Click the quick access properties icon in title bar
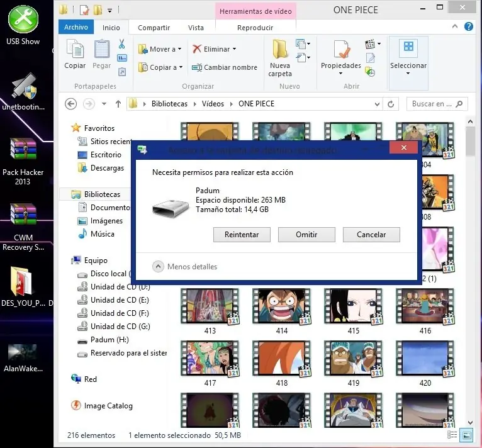The image size is (482, 448). (x=84, y=10)
